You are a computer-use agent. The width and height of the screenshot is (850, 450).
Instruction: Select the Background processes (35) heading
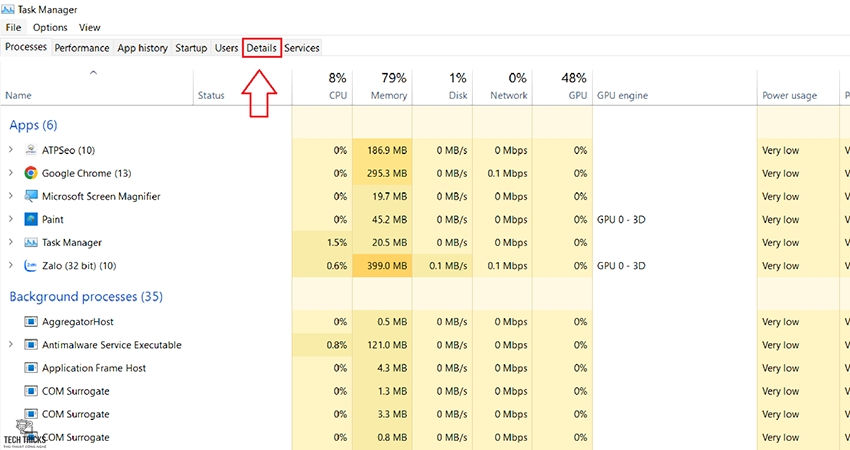86,297
